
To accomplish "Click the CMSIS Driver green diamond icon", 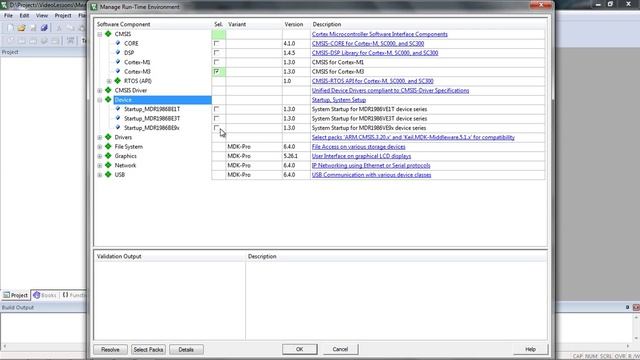I will [108, 90].
